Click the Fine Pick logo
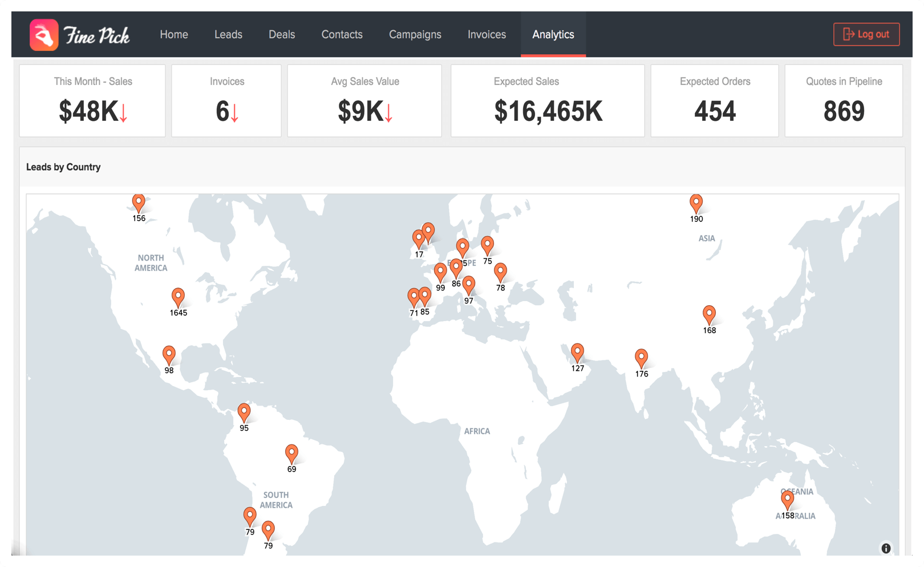This screenshot has width=924, height=567. pos(80,34)
